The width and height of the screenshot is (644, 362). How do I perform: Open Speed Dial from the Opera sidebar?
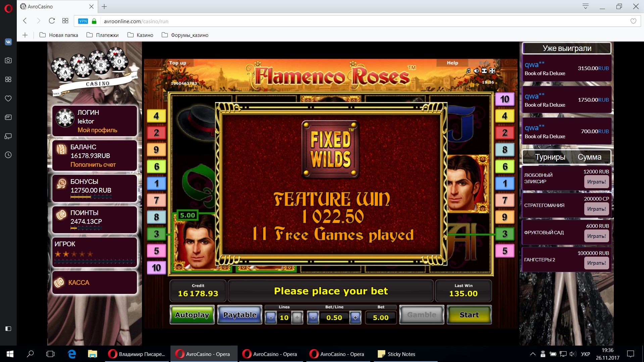click(x=8, y=79)
